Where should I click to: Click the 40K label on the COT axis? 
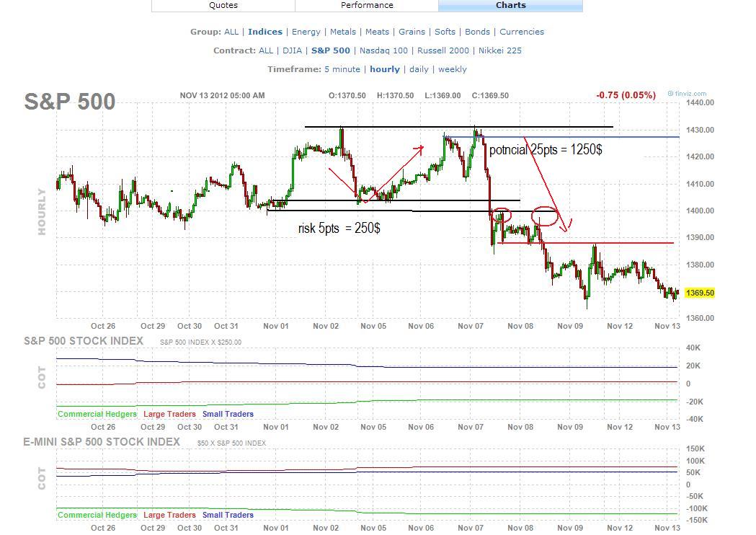[693, 348]
